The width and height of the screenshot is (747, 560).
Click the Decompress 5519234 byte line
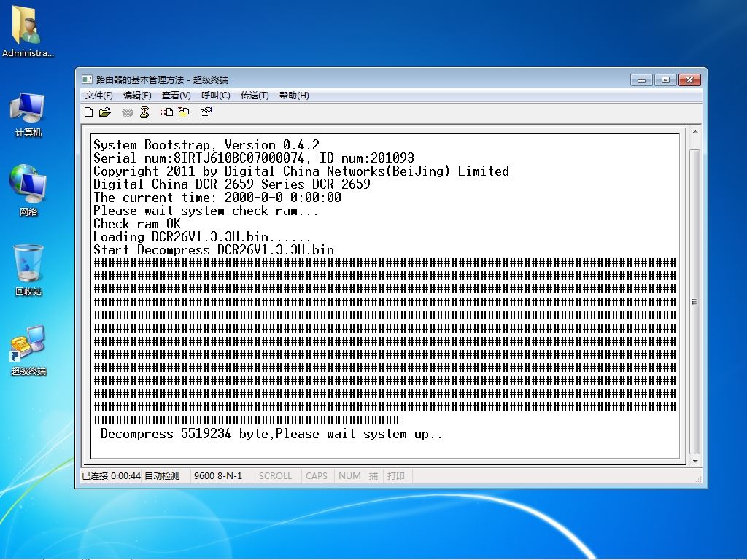pos(271,434)
